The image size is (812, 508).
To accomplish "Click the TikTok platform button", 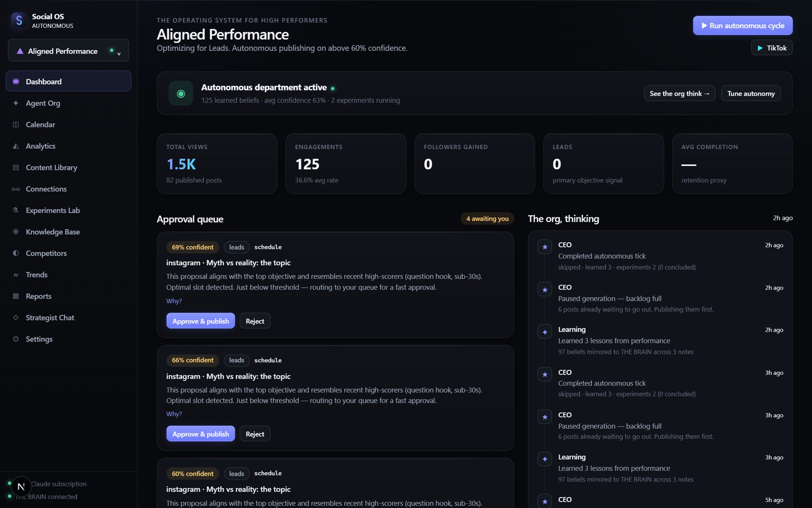I will [x=771, y=48].
